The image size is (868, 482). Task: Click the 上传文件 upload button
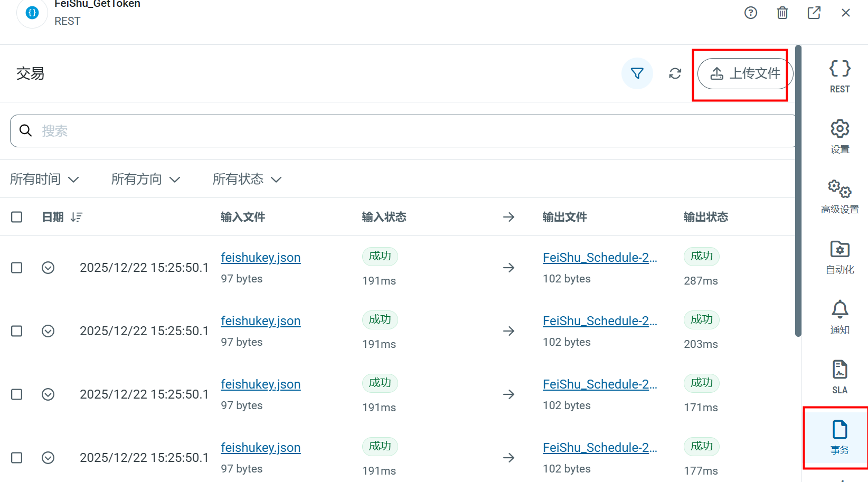point(744,73)
